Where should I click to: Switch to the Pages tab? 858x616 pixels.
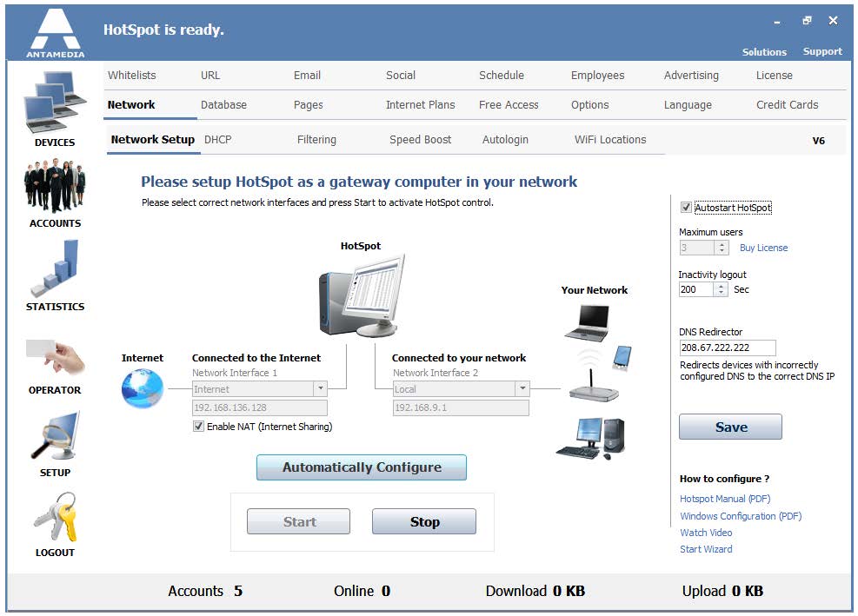click(308, 105)
